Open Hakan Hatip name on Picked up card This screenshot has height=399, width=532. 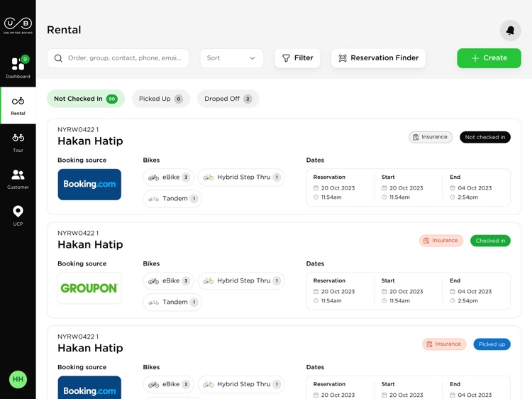(90, 348)
